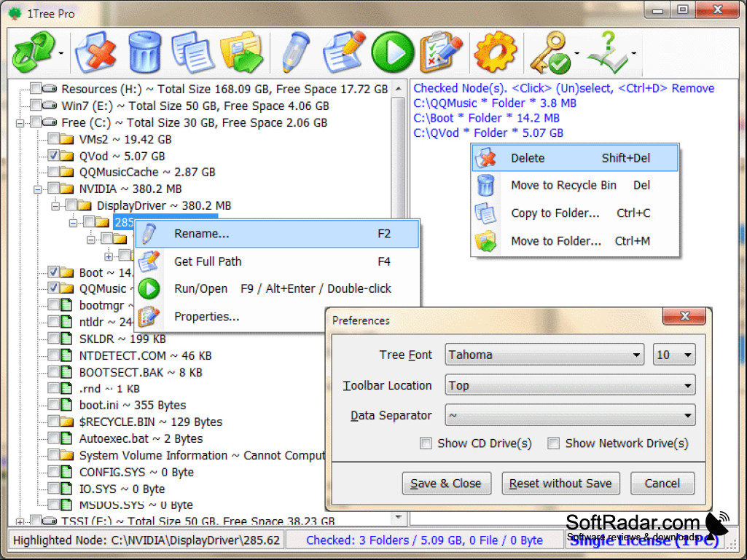Open the Tree Font Tahoma dropdown
Screen dimensions: 747x560
544,355
